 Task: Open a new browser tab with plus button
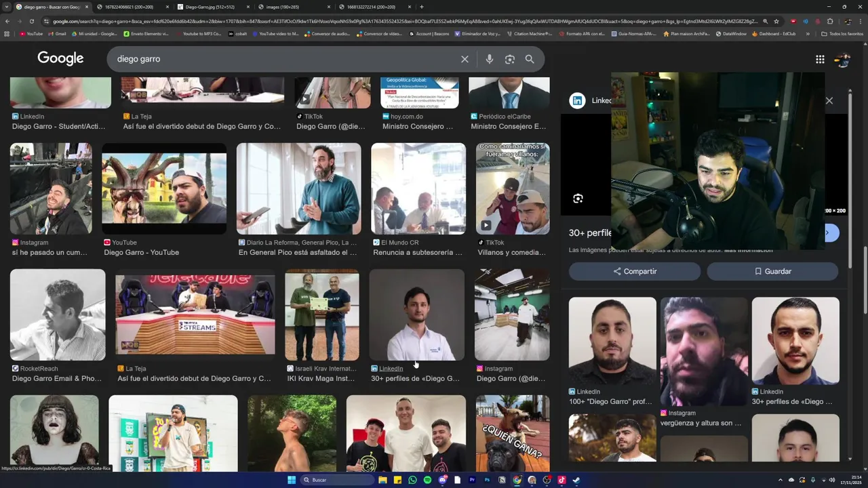[x=421, y=7]
